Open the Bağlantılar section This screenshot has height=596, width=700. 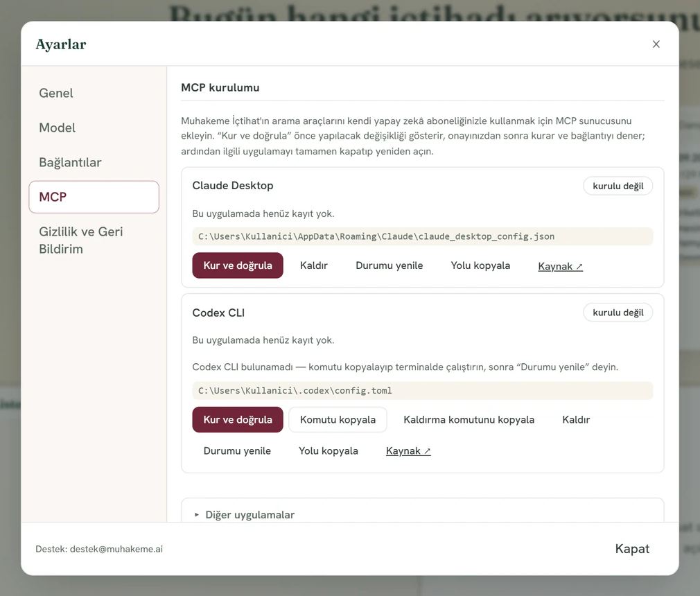point(94,162)
